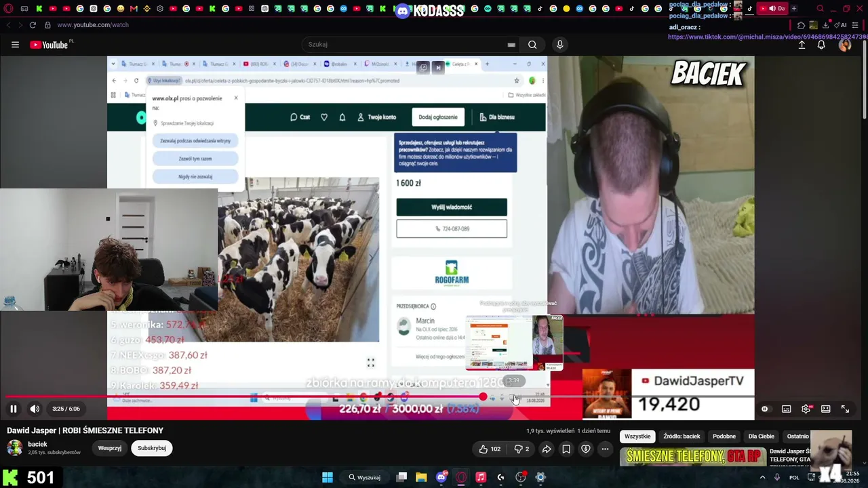Open the baciek channel name link
This screenshot has width=868, height=488.
pyautogui.click(x=37, y=444)
